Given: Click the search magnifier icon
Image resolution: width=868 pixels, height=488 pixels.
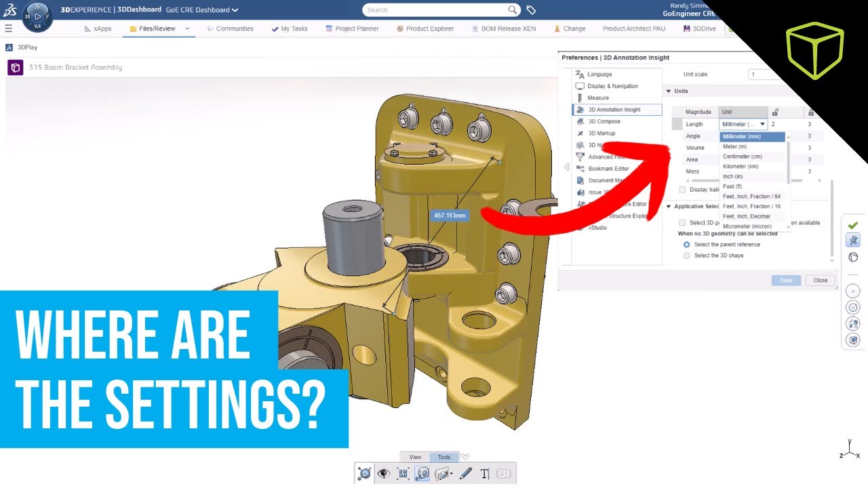Looking at the screenshot, I should point(513,10).
